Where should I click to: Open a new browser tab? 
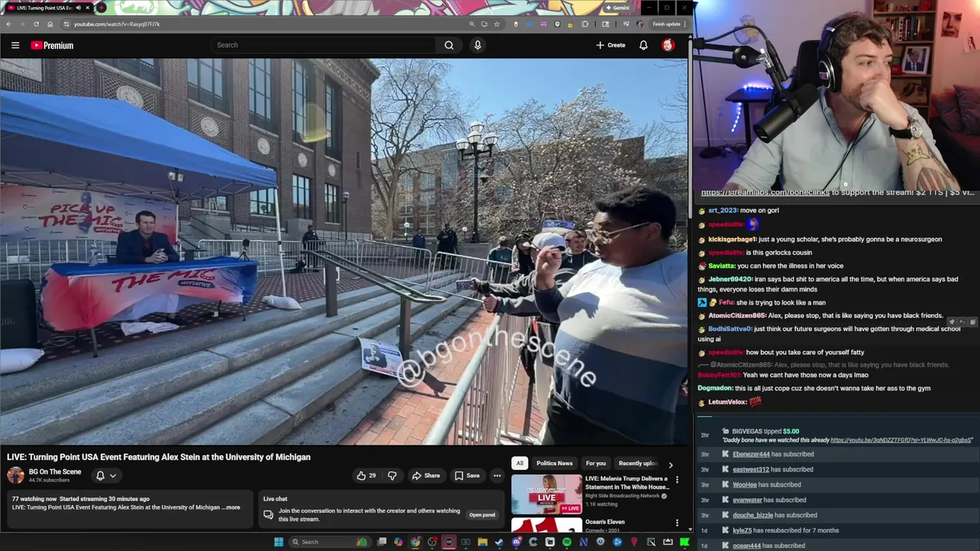coord(100,8)
